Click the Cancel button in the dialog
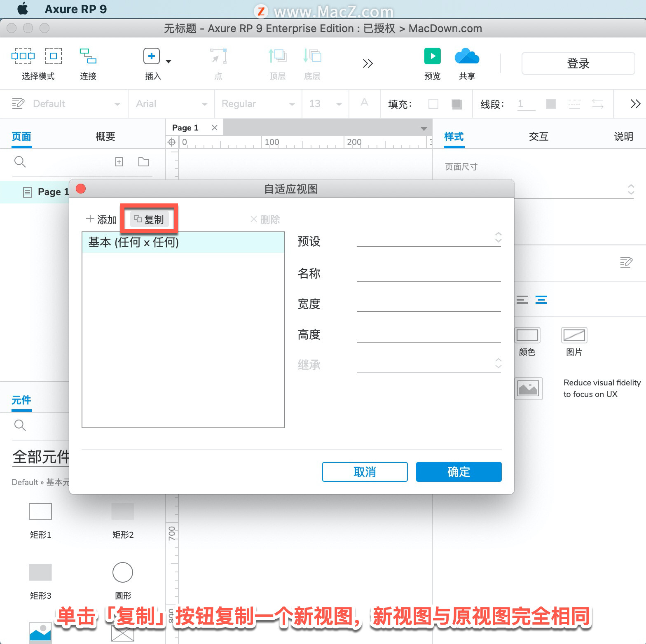 (365, 472)
